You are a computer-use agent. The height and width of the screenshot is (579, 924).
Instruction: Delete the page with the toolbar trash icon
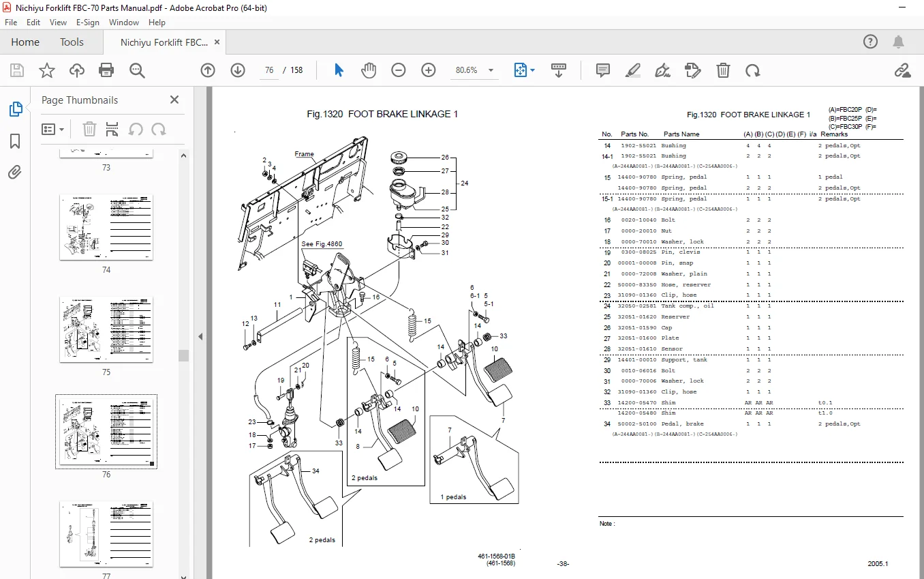[723, 70]
